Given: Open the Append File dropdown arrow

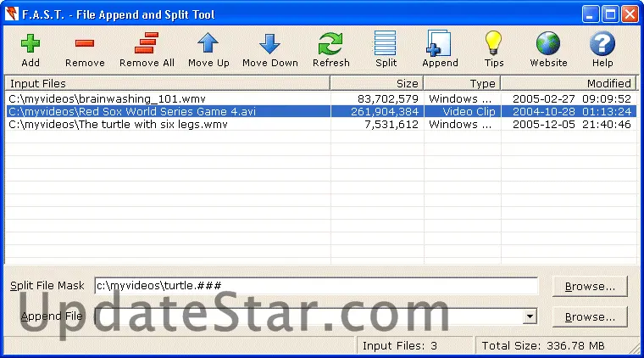Looking at the screenshot, I should click(530, 316).
